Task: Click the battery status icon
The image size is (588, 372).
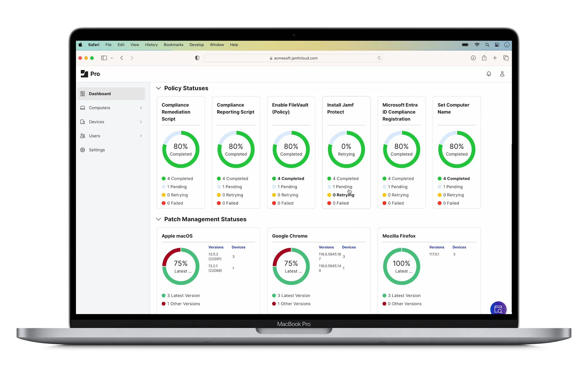Action: (465, 45)
